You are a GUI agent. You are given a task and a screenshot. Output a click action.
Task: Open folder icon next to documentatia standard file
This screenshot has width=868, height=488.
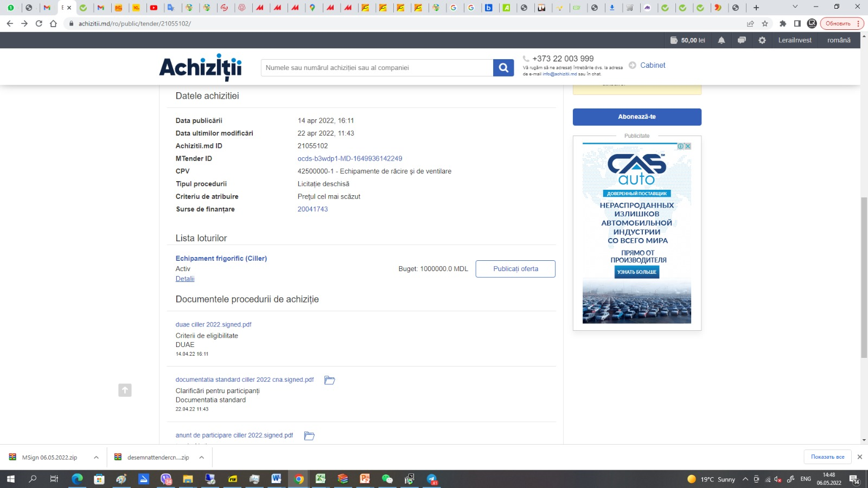pyautogui.click(x=329, y=380)
